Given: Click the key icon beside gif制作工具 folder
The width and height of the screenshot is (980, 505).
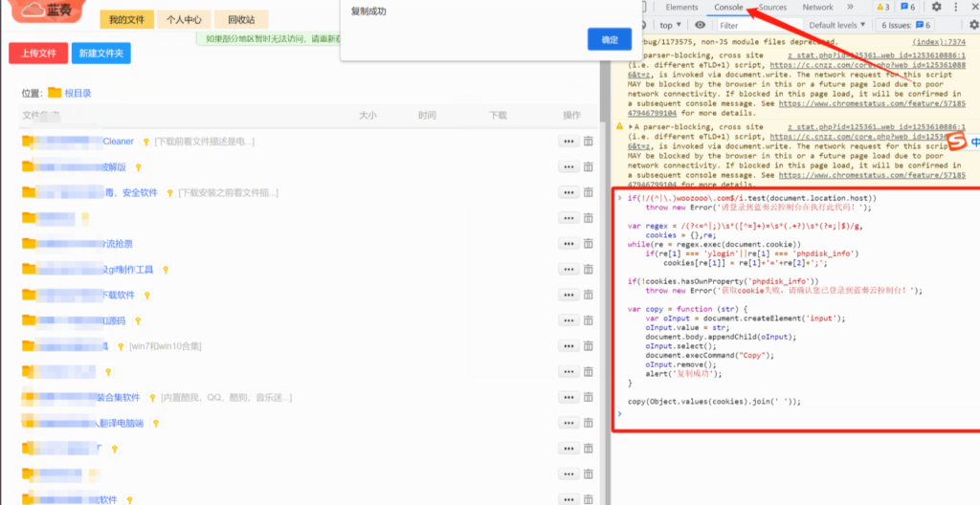Looking at the screenshot, I should (x=165, y=270).
